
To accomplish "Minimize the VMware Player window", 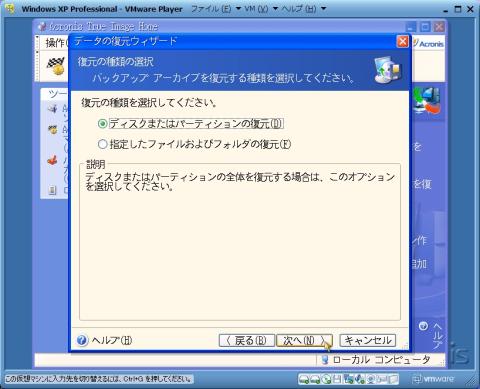I will (446, 9).
